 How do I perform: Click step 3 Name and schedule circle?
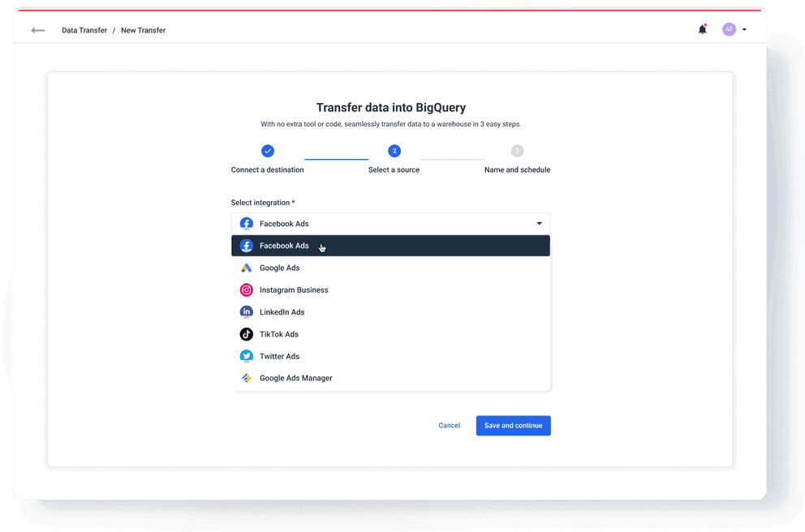coord(517,151)
